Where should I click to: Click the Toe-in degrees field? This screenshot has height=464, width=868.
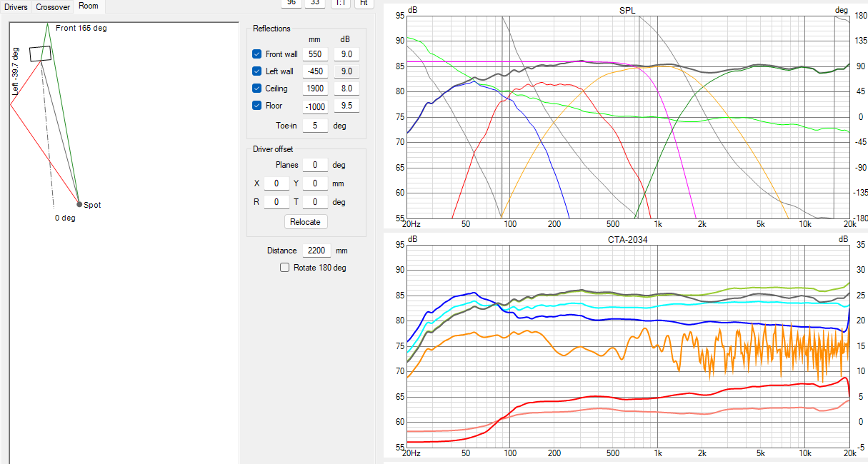(x=315, y=126)
